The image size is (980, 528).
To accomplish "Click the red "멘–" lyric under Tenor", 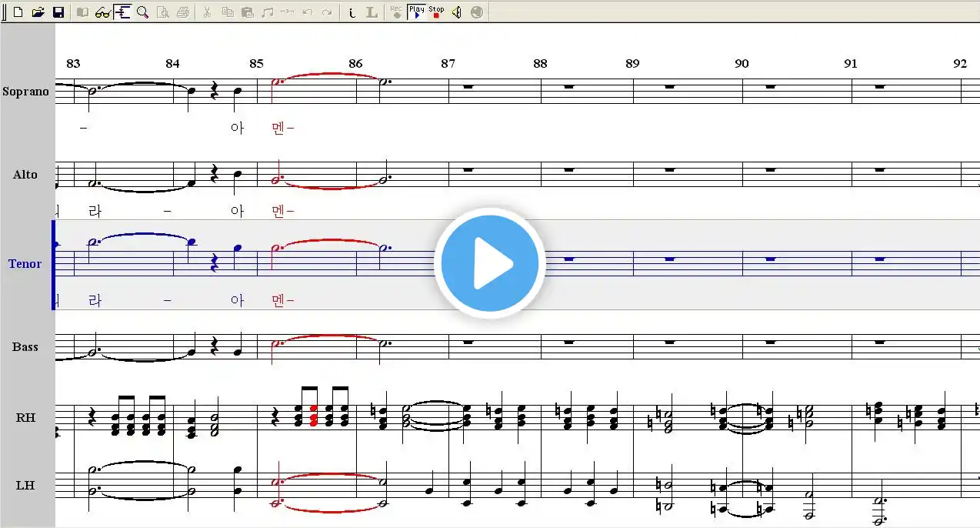I will 283,300.
